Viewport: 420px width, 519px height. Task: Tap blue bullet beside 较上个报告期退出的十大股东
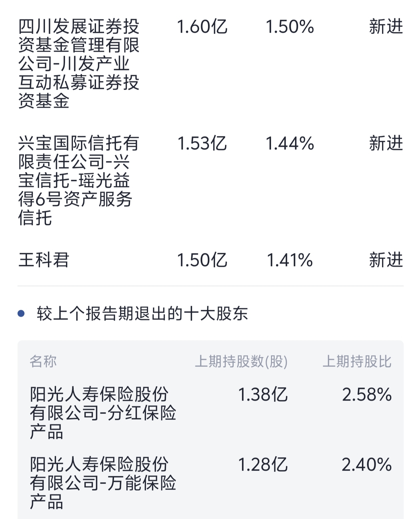pos(21,314)
